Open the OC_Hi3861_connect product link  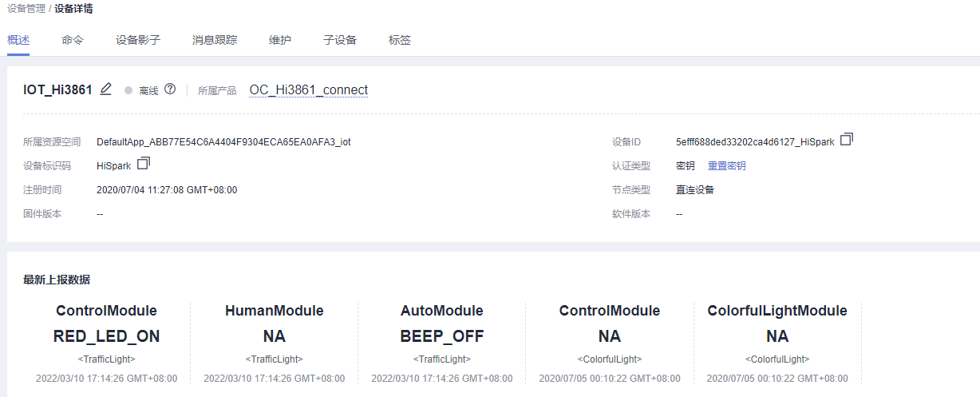point(309,89)
